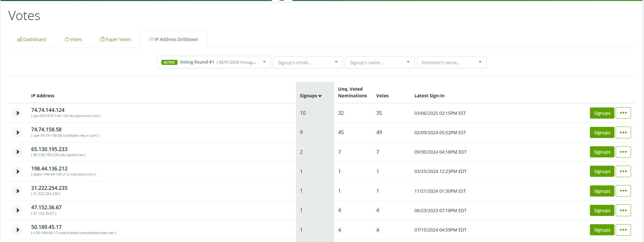The height and width of the screenshot is (242, 644).
Task: Switch to the Dashboard tab
Action: (32, 39)
